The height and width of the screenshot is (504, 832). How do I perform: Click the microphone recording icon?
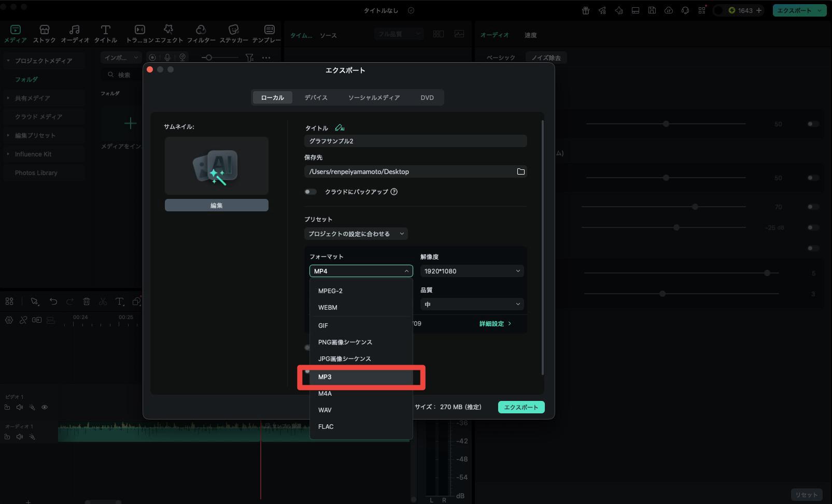tap(166, 57)
